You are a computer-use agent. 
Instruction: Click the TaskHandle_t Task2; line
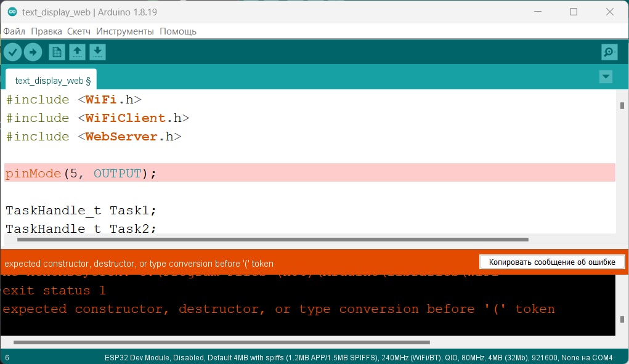click(81, 228)
